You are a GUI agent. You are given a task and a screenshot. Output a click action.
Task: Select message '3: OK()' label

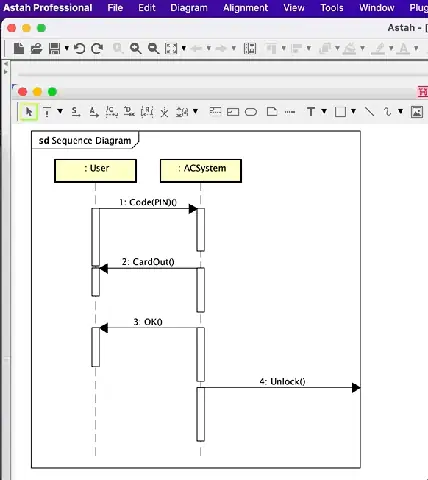(148, 322)
